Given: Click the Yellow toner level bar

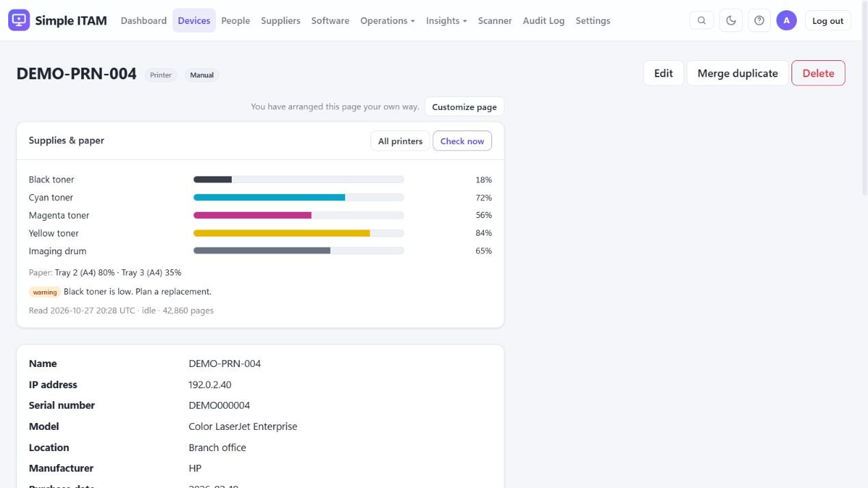Looking at the screenshot, I should point(299,233).
